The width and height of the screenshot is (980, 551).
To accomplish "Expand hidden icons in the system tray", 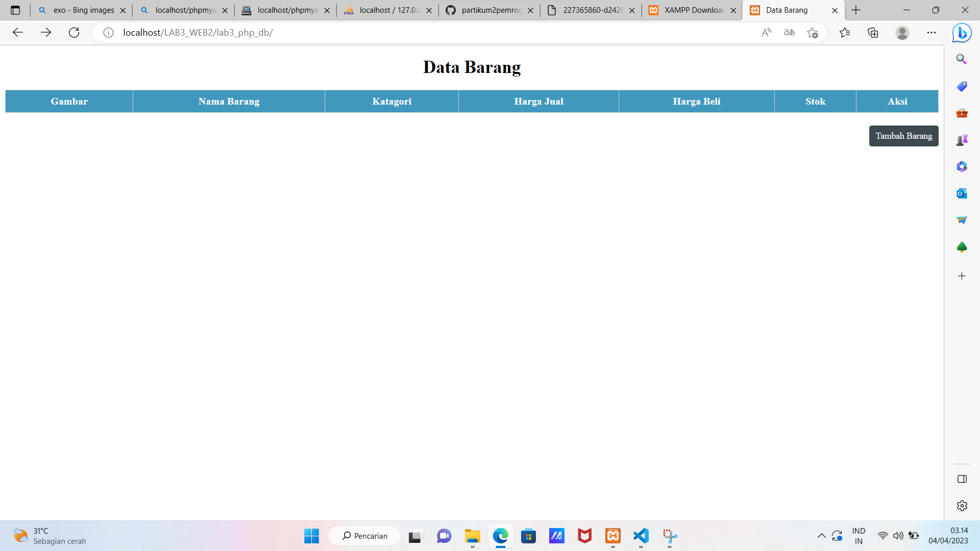I will pos(821,536).
